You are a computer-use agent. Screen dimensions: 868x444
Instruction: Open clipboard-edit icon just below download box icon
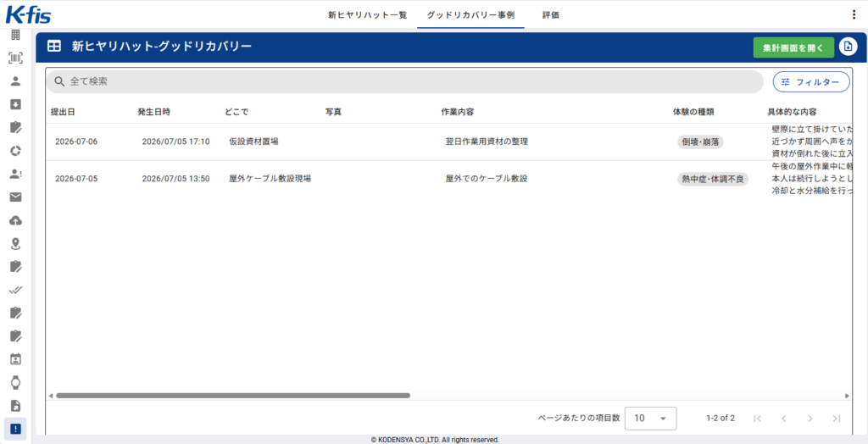point(15,127)
